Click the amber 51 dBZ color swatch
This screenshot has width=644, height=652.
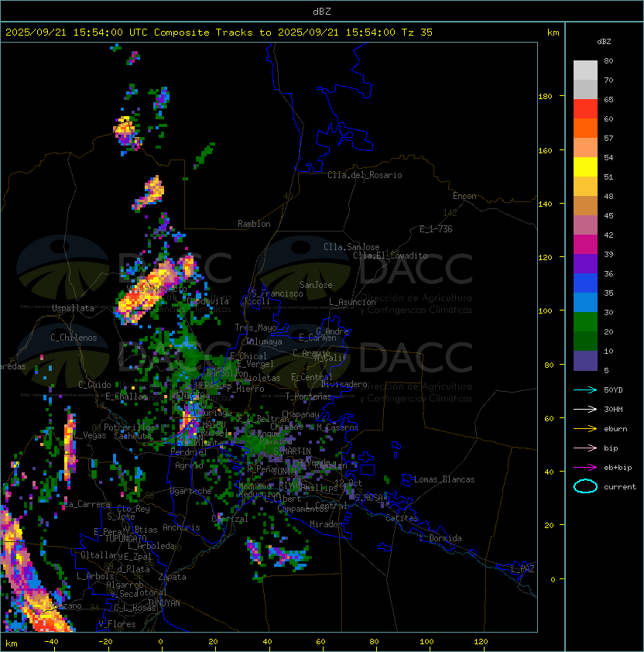585,187
